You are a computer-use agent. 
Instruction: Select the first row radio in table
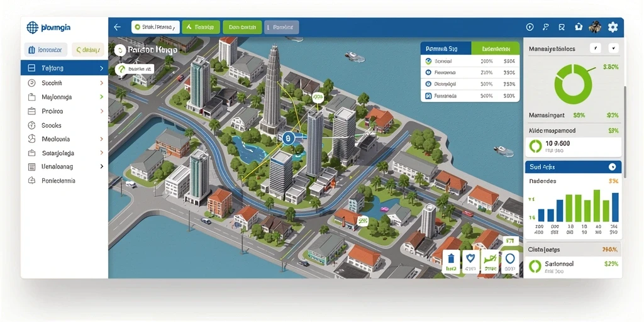[x=428, y=61]
